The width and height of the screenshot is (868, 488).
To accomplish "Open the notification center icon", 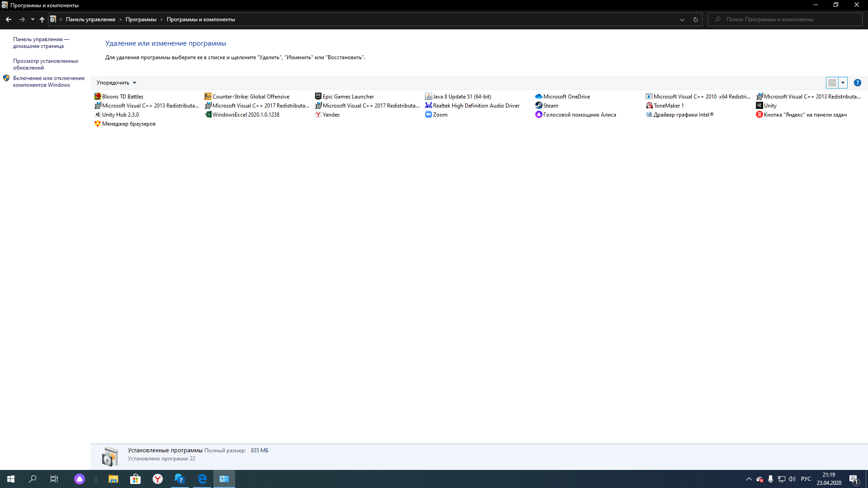I will click(x=854, y=479).
